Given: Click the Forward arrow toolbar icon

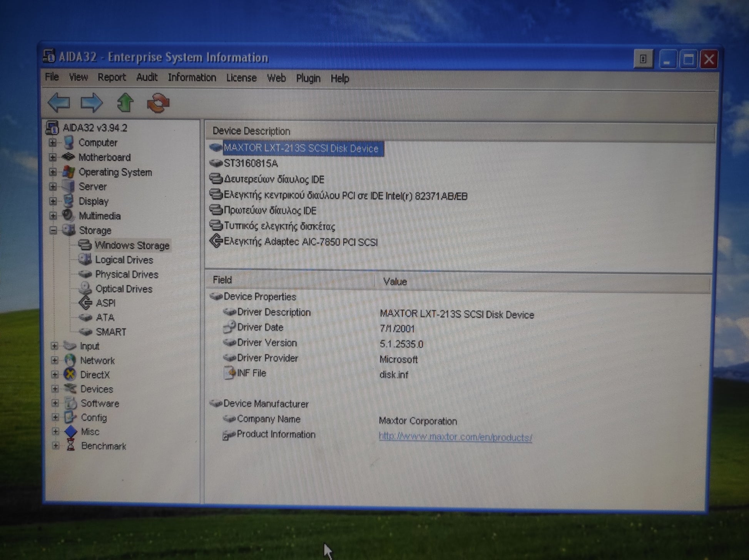Looking at the screenshot, I should click(x=91, y=103).
